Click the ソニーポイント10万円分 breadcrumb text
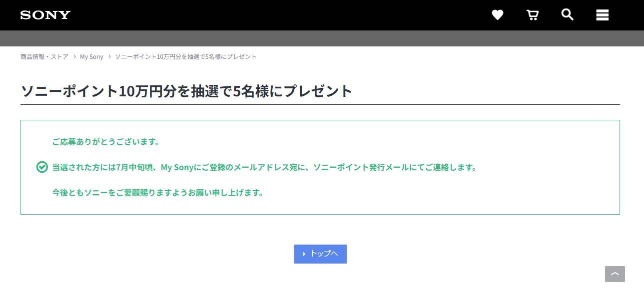This screenshot has width=644, height=296. click(186, 57)
